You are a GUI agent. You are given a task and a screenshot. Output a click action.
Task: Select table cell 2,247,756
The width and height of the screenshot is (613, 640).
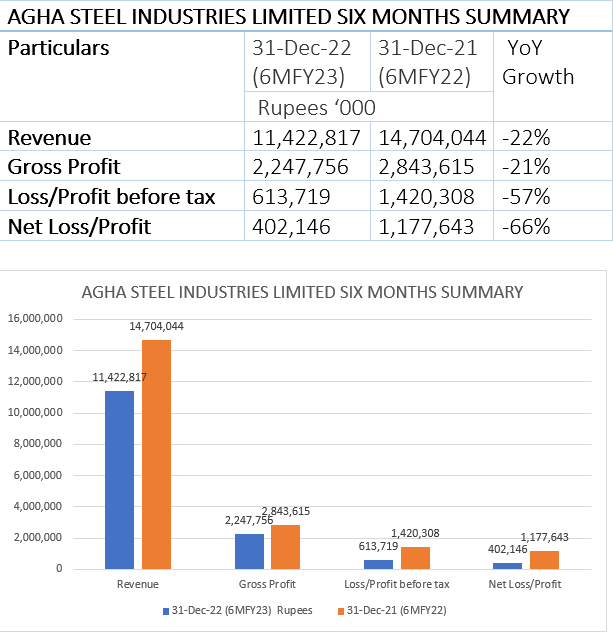pos(300,167)
